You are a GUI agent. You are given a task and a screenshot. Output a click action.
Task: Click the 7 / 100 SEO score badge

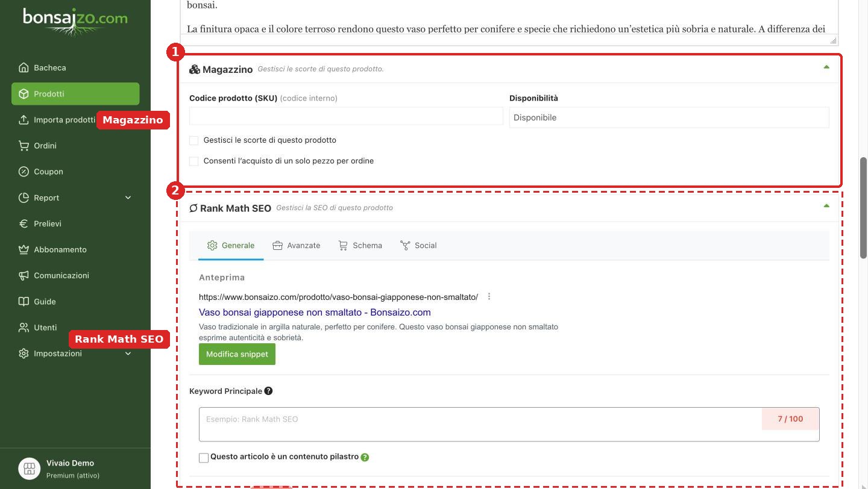(x=790, y=419)
